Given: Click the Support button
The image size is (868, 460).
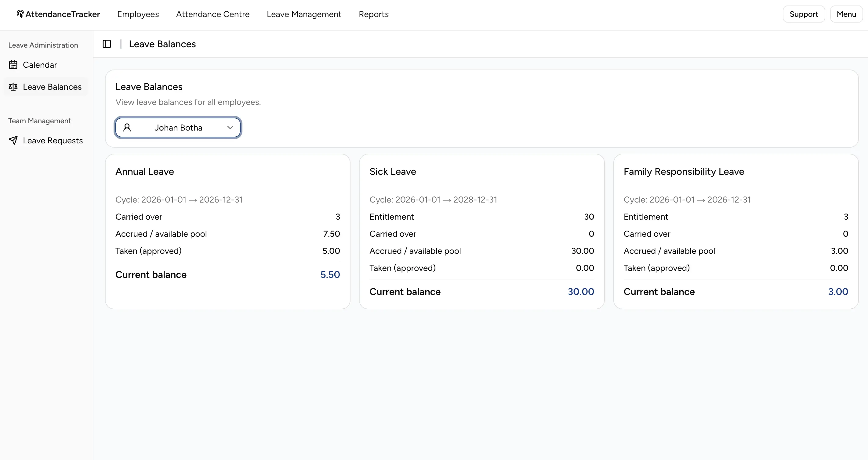Looking at the screenshot, I should pos(804,14).
